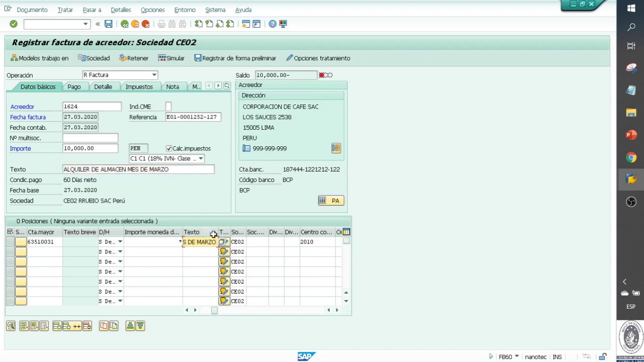Select row marker for account 63510031

pyautogui.click(x=10, y=242)
